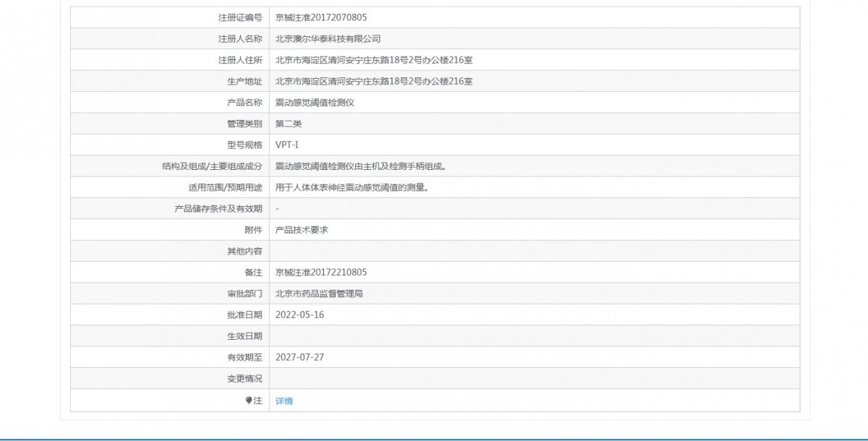Select the expiry date 2027-07-27
Image resolution: width=868 pixels, height=441 pixels.
pyautogui.click(x=300, y=357)
